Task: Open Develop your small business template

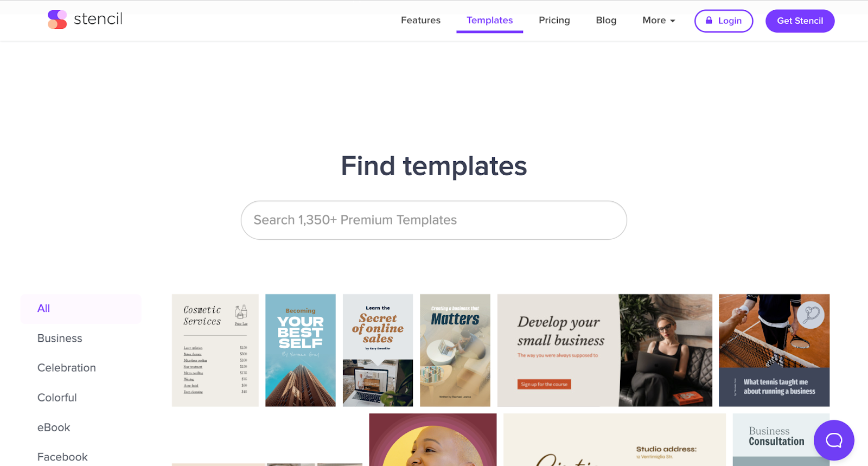Action: pos(605,350)
